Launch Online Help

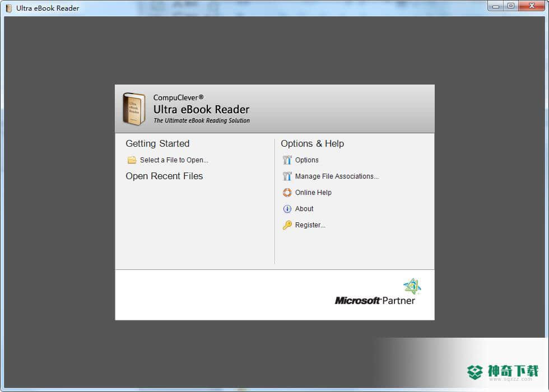click(x=313, y=193)
